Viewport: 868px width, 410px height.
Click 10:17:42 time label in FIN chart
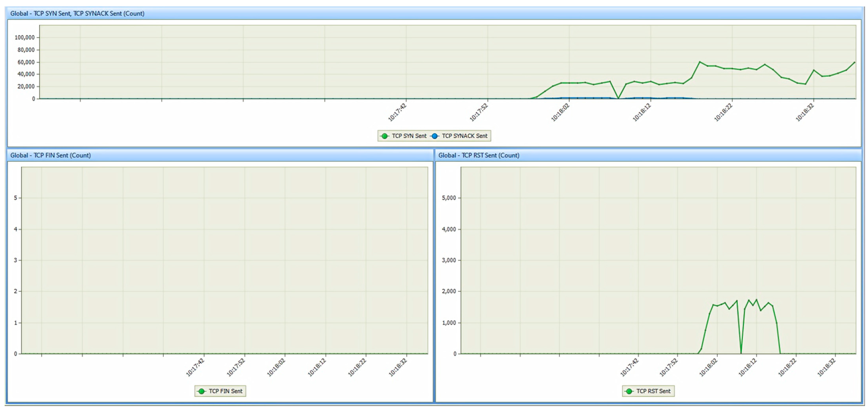tap(195, 368)
